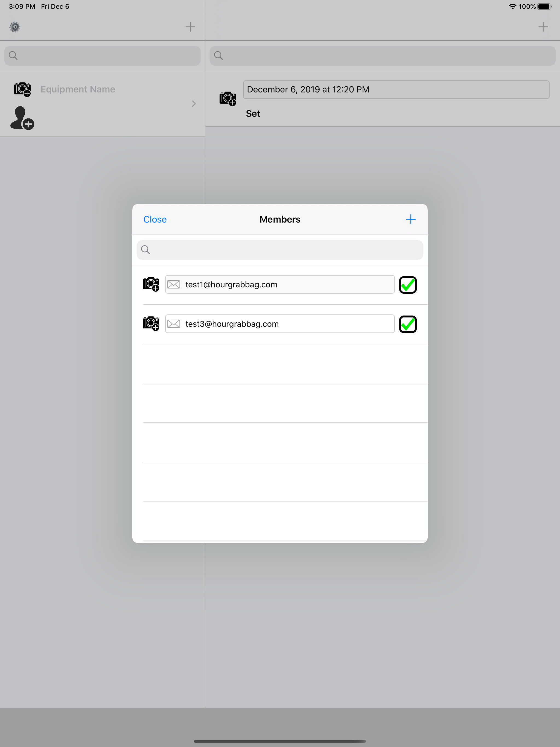The image size is (560, 747).
Task: Tap the sidebar search magnifier icon
Action: click(x=13, y=56)
